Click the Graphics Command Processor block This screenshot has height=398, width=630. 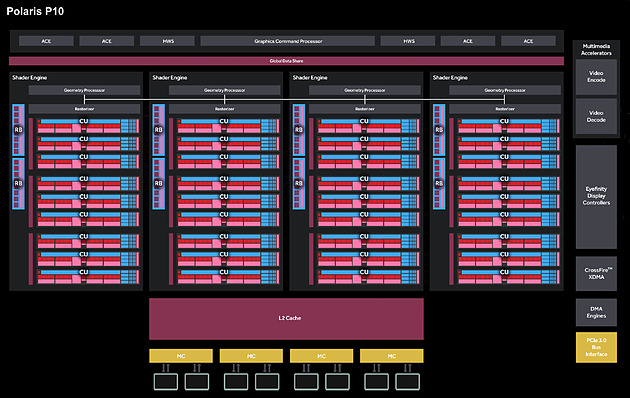(288, 41)
